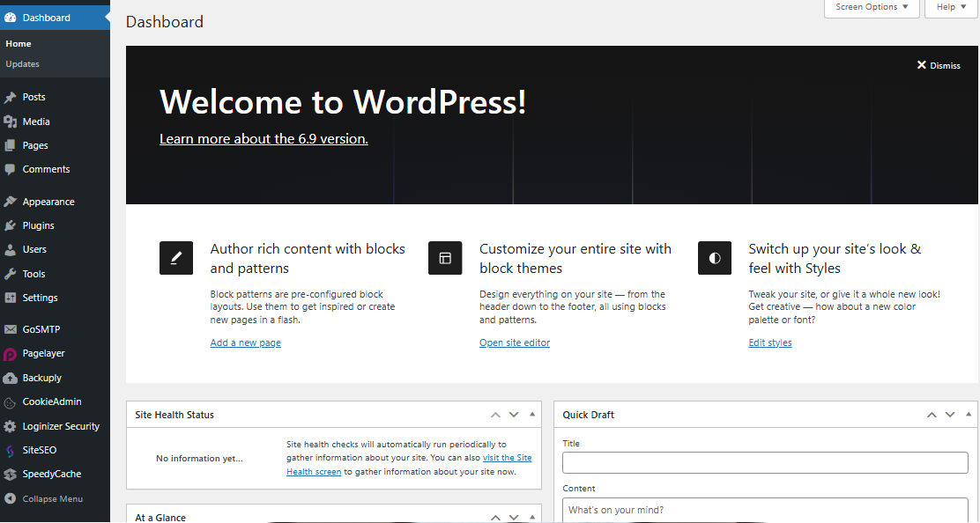
Task: Open the site editor link
Action: [x=514, y=343]
